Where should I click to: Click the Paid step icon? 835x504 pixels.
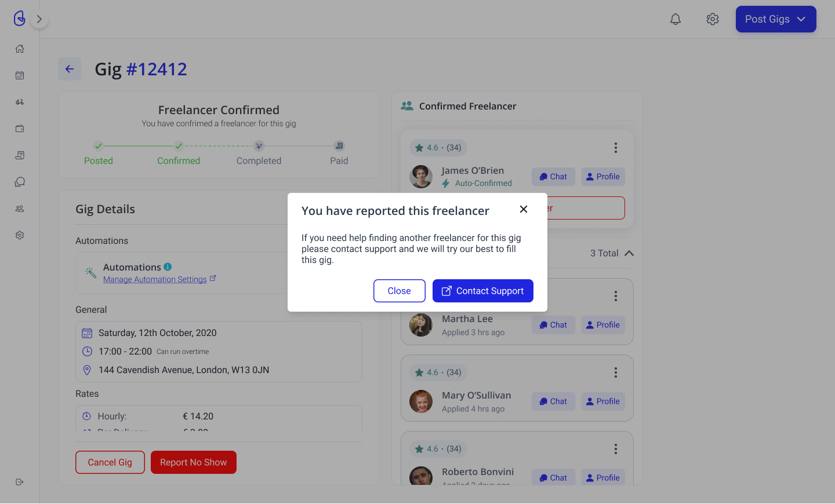pos(339,146)
